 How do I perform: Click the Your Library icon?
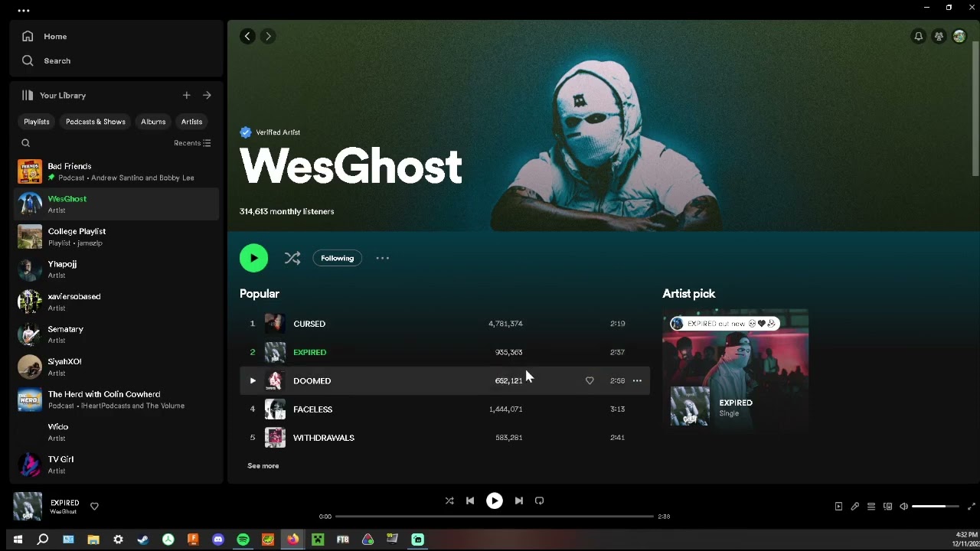point(28,96)
